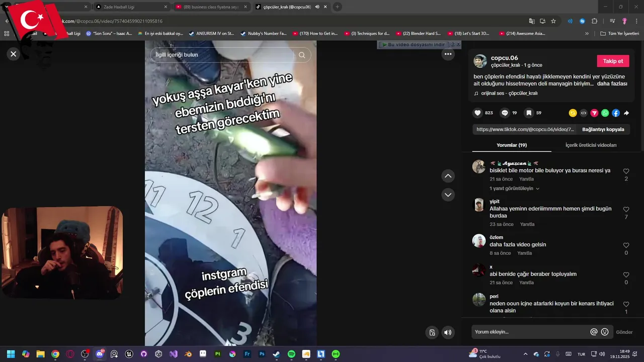Screen dimensions: 644x362
Task: Repost the video with the yellow icon
Action: (573, 113)
